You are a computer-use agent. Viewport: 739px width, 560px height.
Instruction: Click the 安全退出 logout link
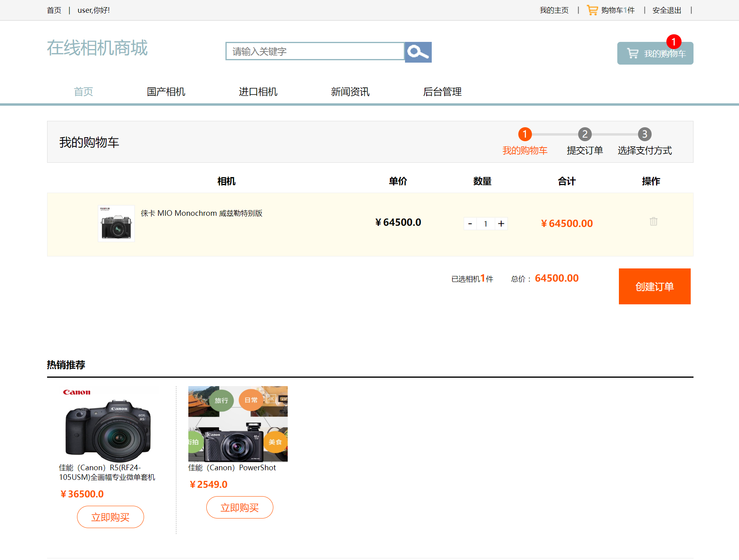click(666, 10)
